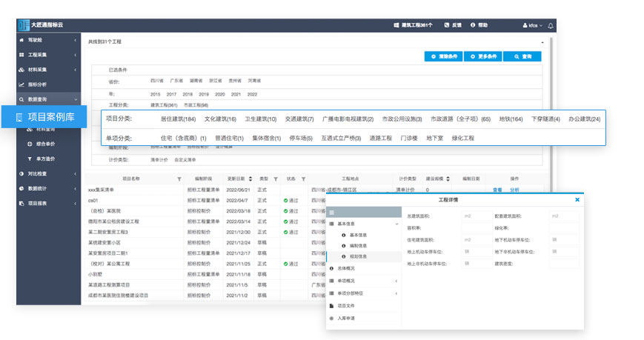The image size is (644, 340).
Task: Select 项目案例库 in the sidebar
Action: point(44,117)
